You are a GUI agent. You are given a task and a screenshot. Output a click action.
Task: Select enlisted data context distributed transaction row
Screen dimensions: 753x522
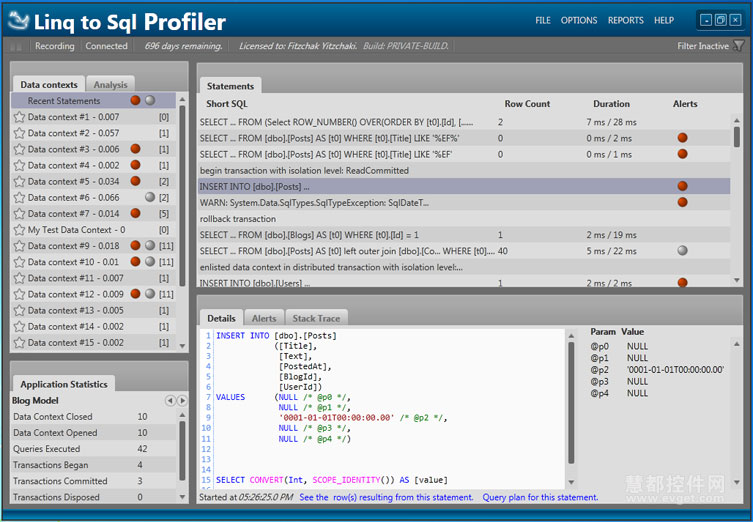[x=464, y=267]
